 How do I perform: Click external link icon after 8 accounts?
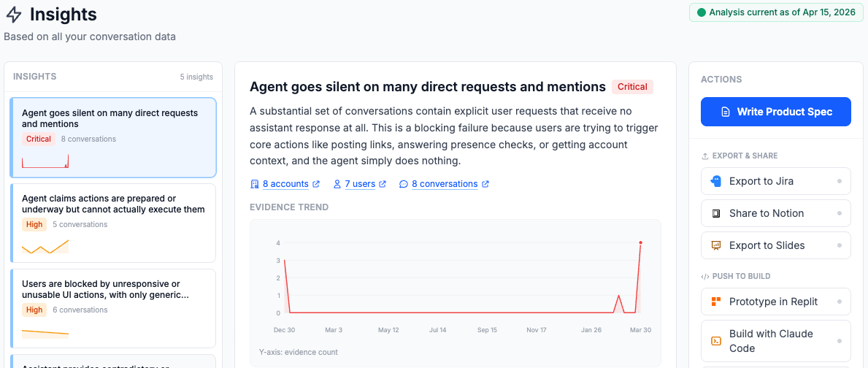pyautogui.click(x=316, y=184)
